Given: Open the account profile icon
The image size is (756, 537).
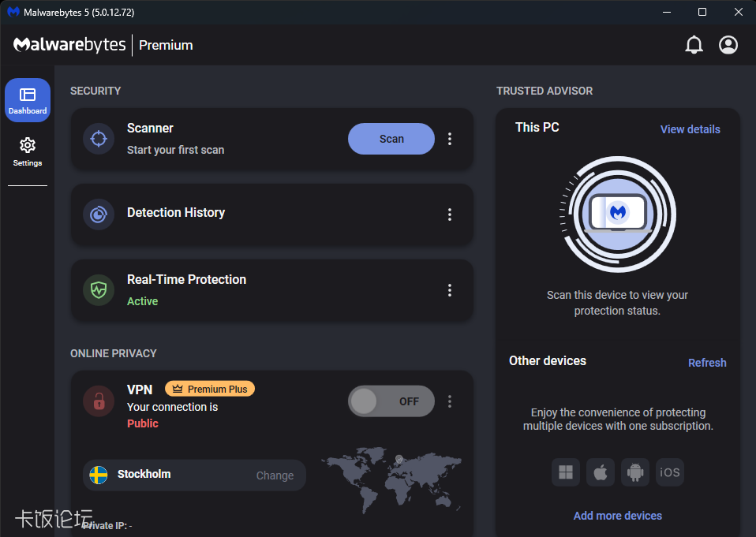Looking at the screenshot, I should (x=728, y=44).
